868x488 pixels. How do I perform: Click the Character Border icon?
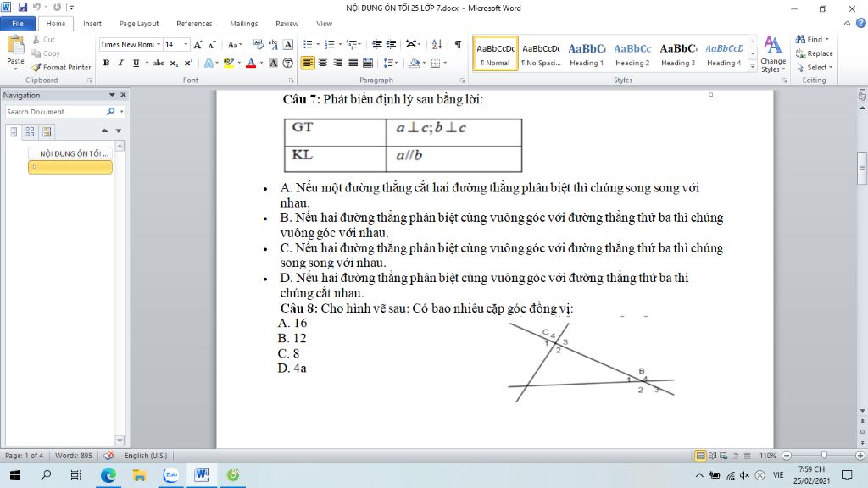(288, 44)
